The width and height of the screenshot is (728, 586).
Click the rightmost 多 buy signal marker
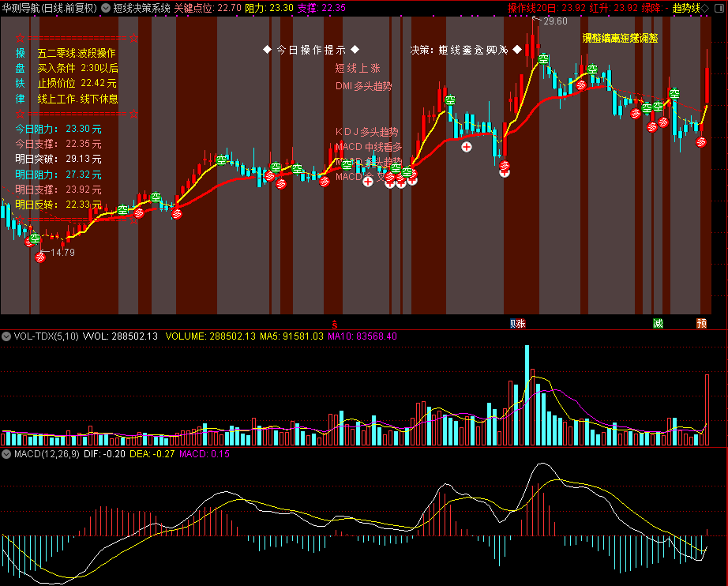pos(701,141)
